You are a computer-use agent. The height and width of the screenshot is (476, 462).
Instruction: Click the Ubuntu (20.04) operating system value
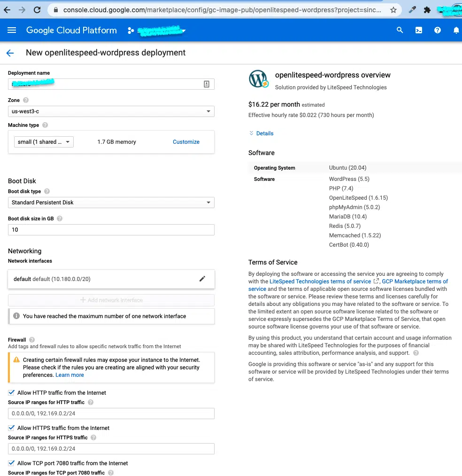tap(347, 168)
